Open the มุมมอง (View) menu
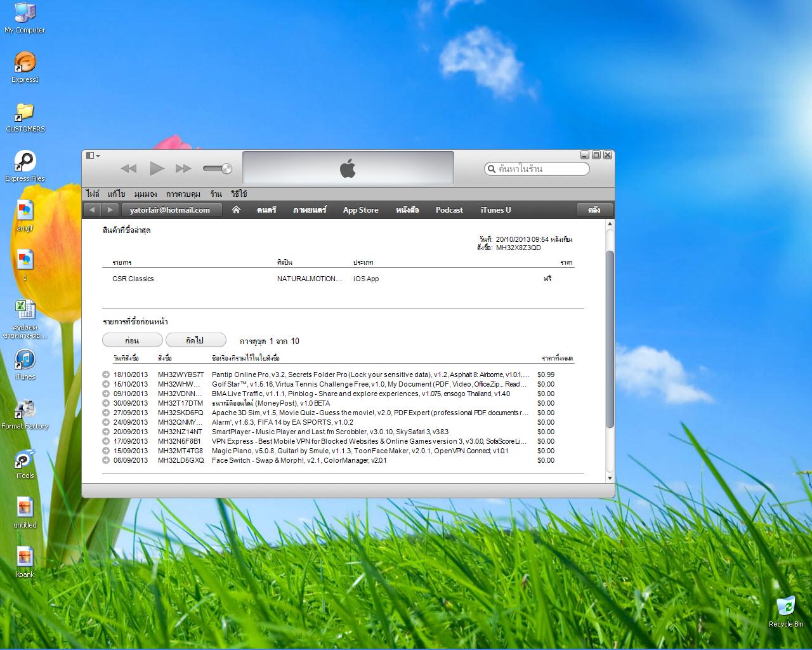This screenshot has height=650, width=812. pyautogui.click(x=146, y=194)
